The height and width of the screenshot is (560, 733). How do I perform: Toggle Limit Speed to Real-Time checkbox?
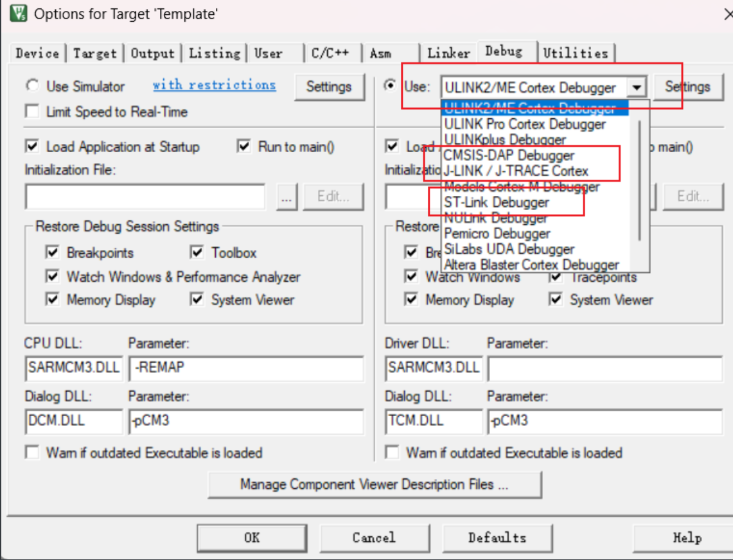pyautogui.click(x=32, y=111)
